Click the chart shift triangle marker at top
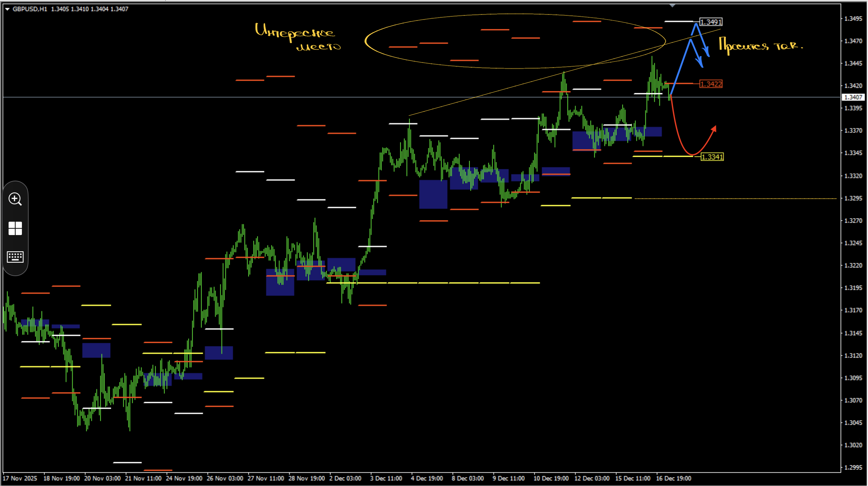This screenshot has width=868, height=486. point(673,5)
